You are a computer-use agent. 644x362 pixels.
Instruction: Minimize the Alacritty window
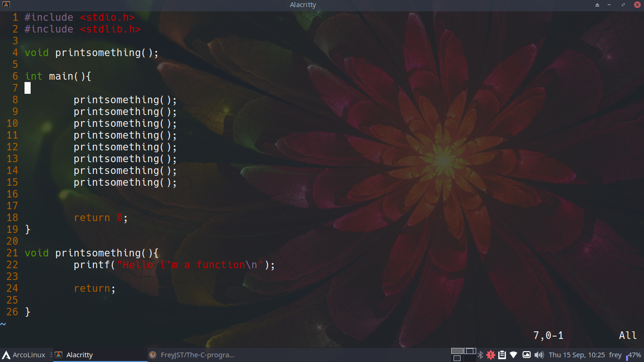610,5
